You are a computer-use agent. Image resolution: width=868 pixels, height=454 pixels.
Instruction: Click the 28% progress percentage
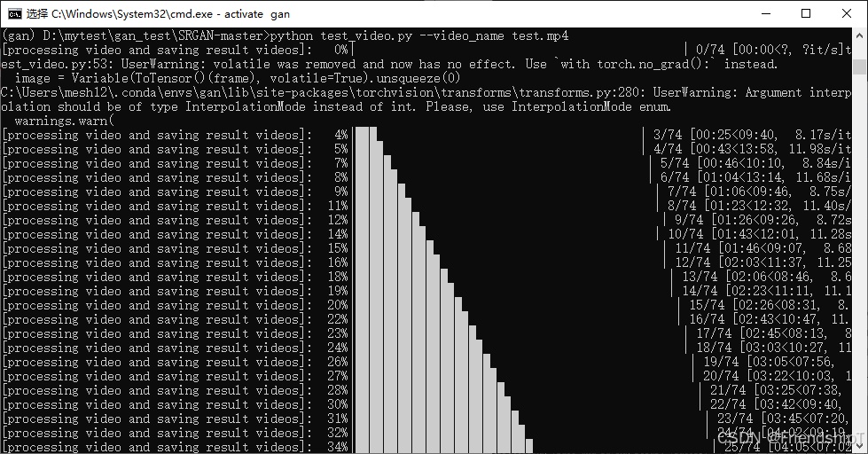point(338,390)
